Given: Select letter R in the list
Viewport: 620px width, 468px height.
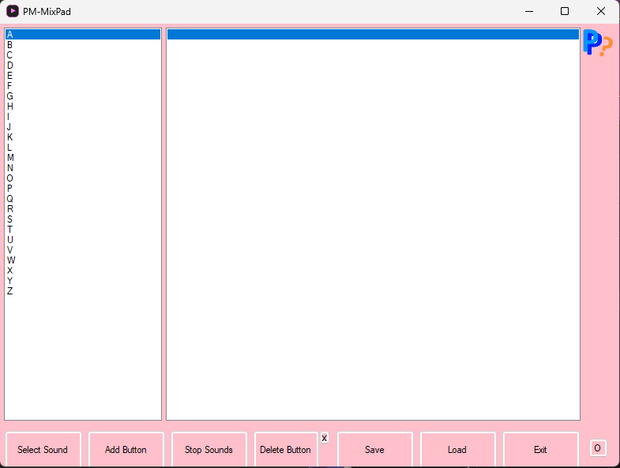Looking at the screenshot, I should [83, 209].
